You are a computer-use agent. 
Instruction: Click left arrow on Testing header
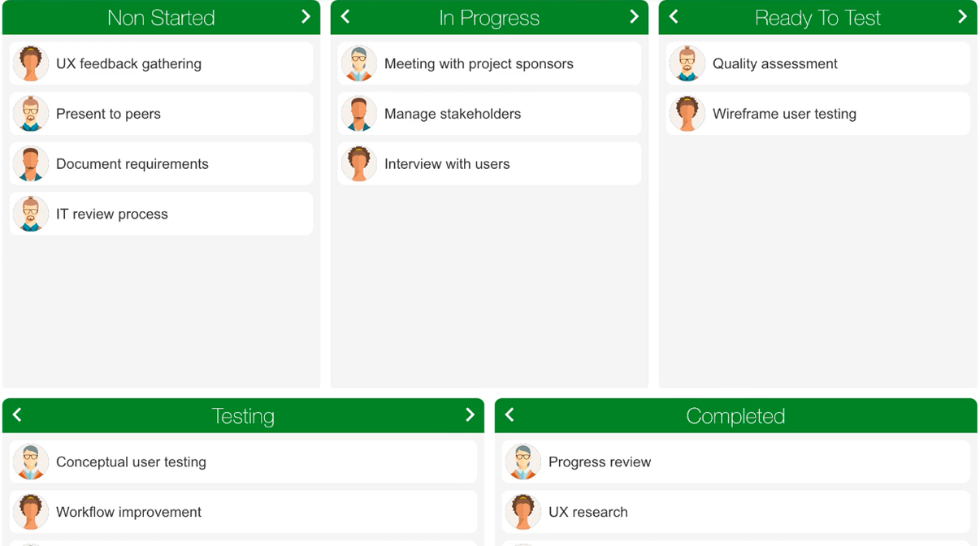point(17,414)
